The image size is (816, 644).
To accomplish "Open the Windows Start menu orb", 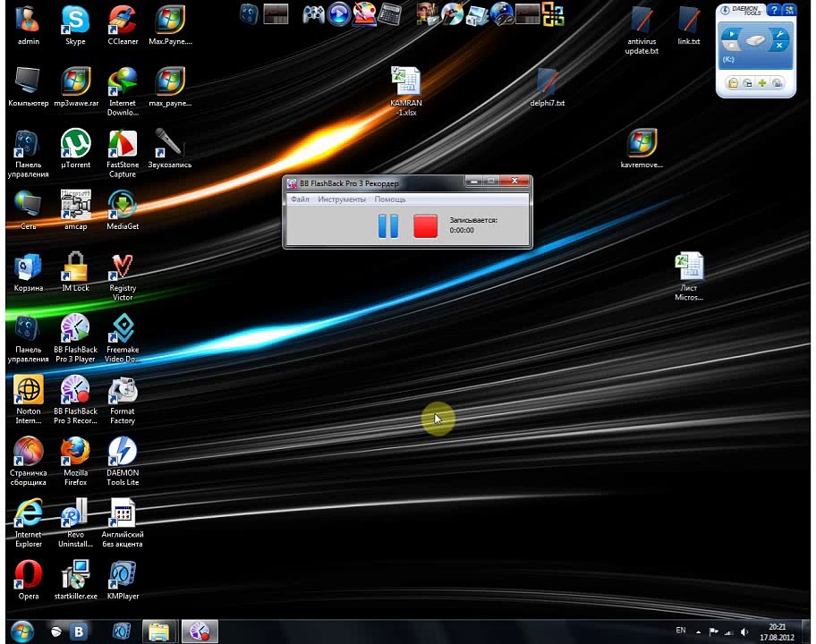I will [x=21, y=631].
